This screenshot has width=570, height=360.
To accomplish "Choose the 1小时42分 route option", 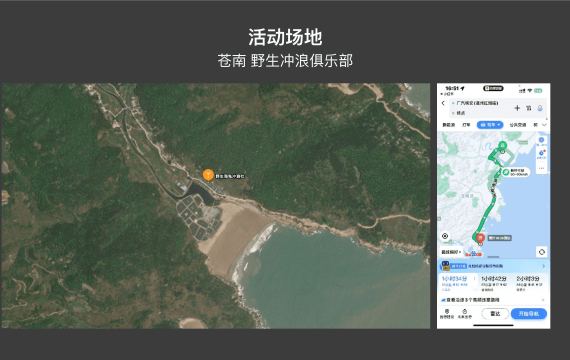I will (494, 283).
